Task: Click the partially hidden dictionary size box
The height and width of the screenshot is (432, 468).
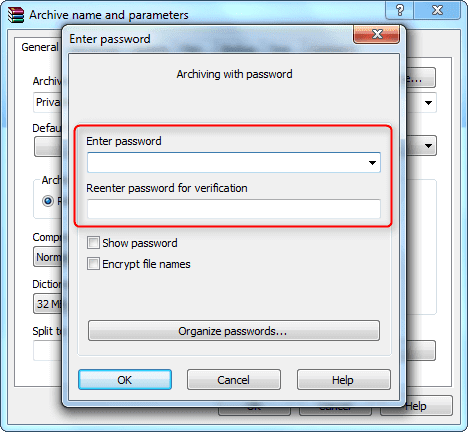Action: point(48,304)
